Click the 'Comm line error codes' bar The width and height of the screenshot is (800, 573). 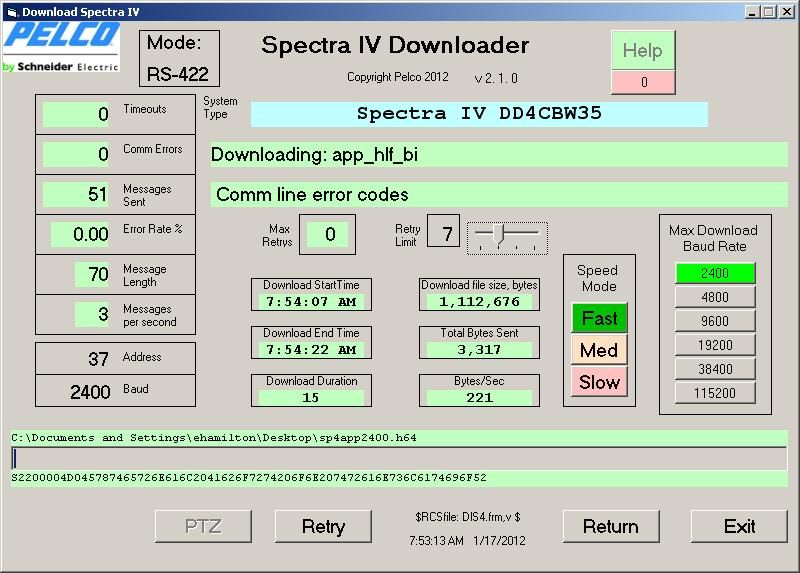(x=499, y=194)
